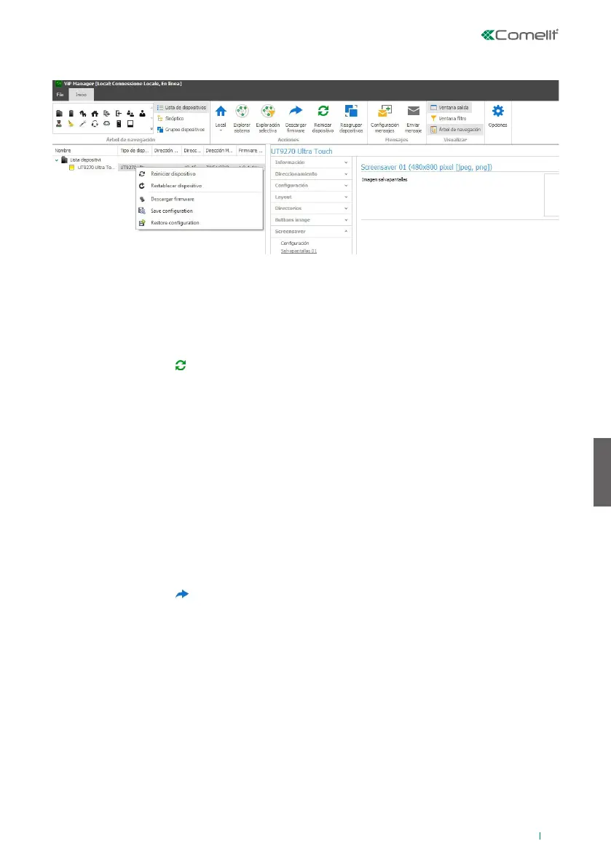This screenshot has width=611, height=868.
Task: Open the navigation gallery bottom scroll arrow
Action: [151, 129]
